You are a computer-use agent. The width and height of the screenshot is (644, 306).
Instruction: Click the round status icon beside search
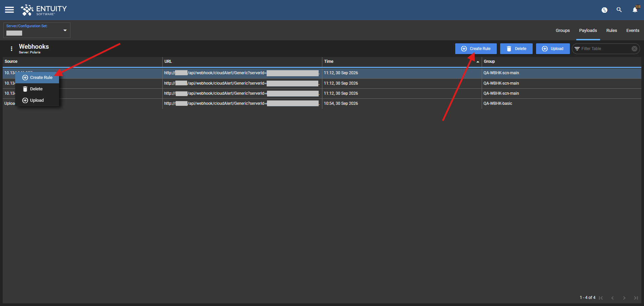point(604,10)
